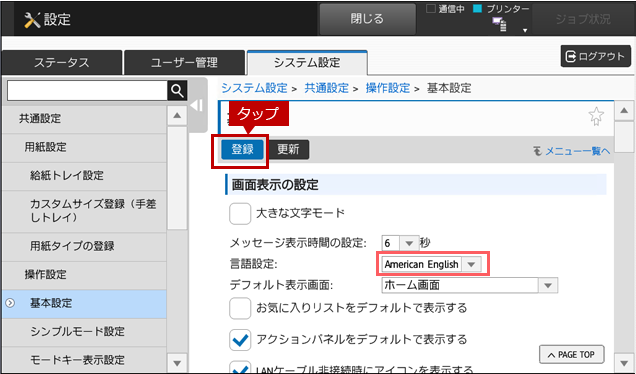This screenshot has width=636, height=374.
Task: Click into the sidebar search field
Action: [x=87, y=90]
